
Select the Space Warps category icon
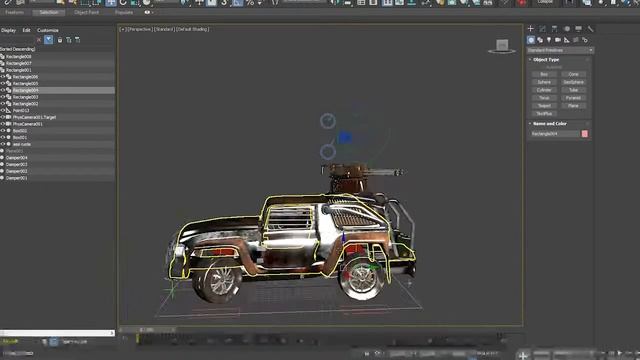click(x=576, y=40)
